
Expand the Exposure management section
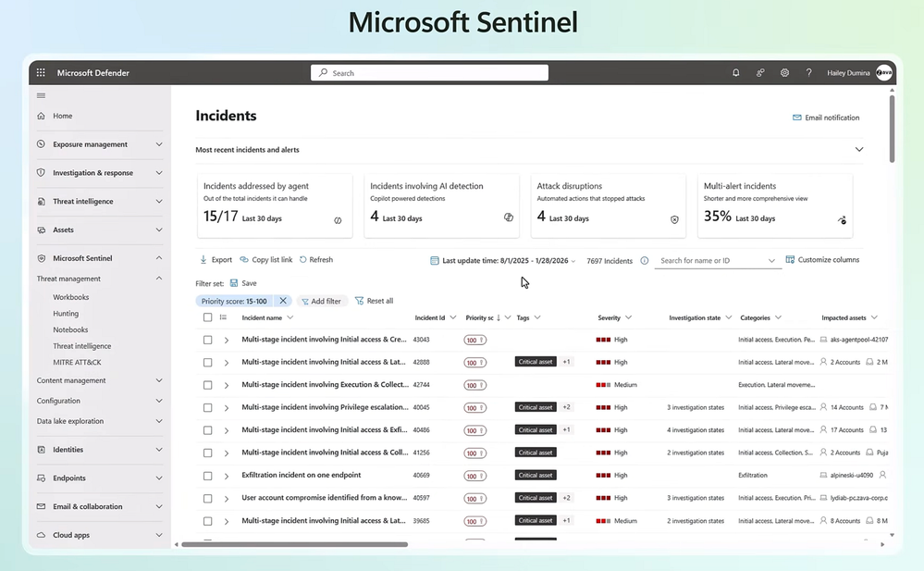pos(159,144)
